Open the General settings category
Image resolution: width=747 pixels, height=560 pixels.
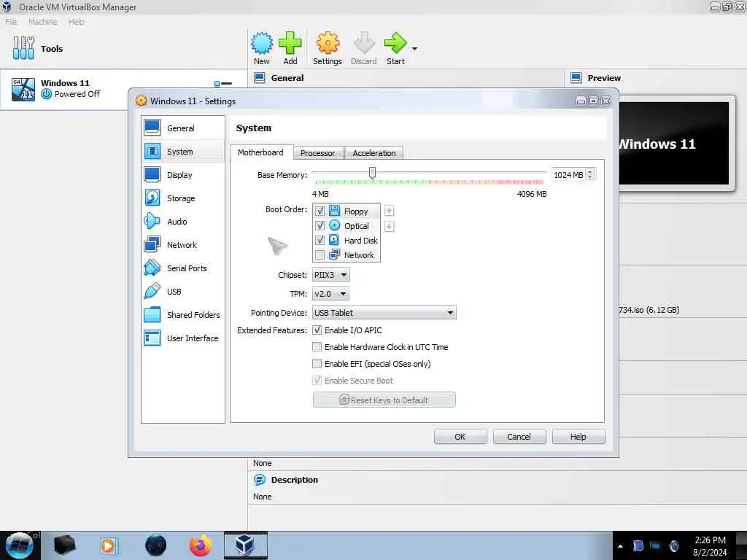183,128
